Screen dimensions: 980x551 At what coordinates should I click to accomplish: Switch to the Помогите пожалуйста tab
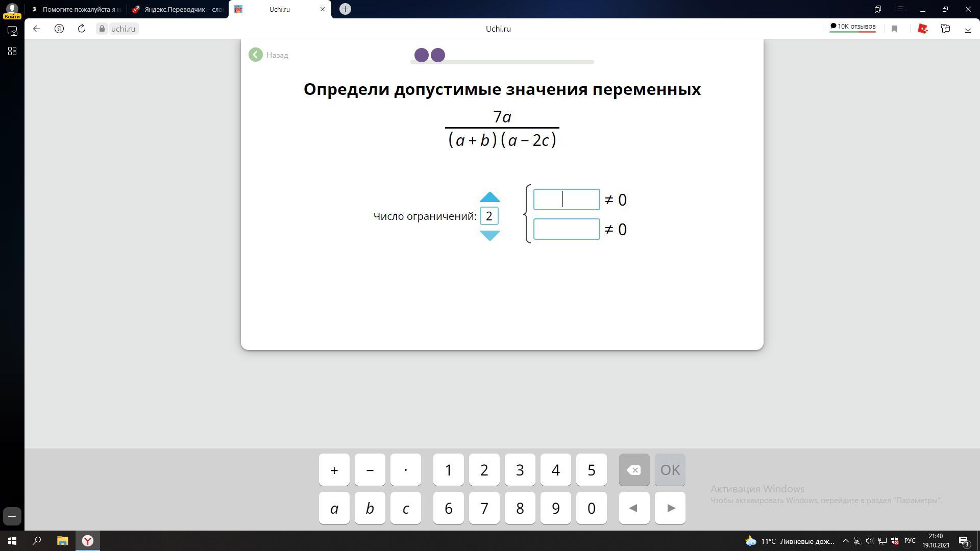click(x=77, y=9)
